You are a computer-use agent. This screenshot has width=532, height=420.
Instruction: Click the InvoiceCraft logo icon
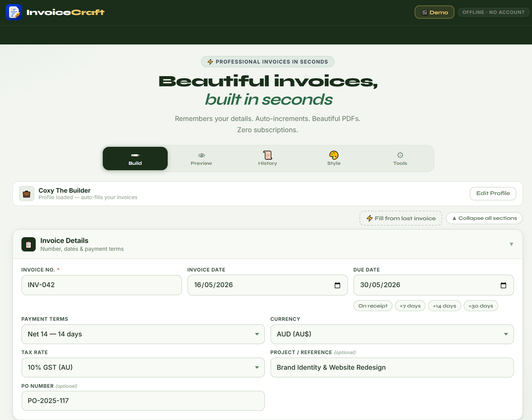(14, 12)
